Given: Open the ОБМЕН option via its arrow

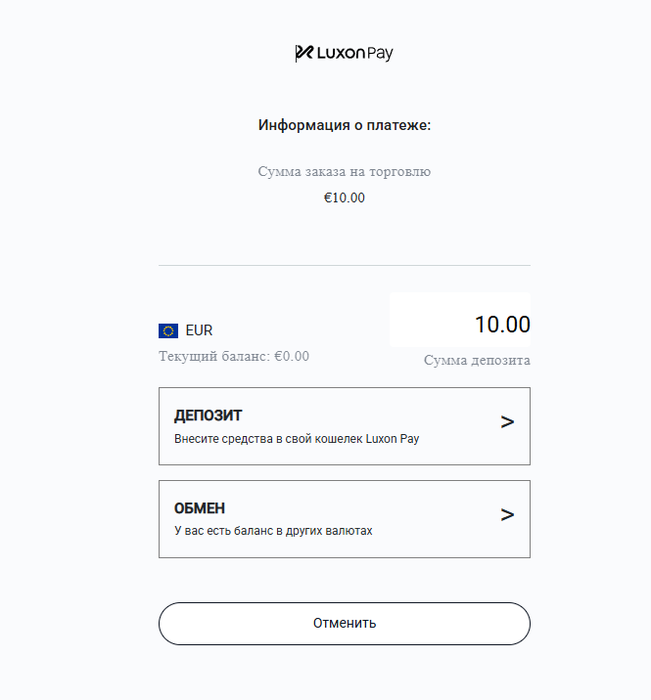Looking at the screenshot, I should pos(507,515).
